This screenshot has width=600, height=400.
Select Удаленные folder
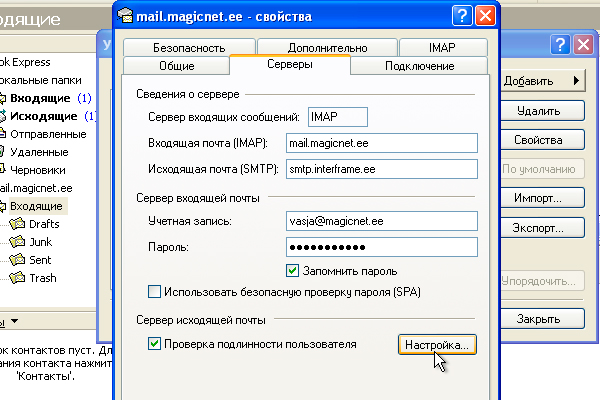[x=39, y=152]
